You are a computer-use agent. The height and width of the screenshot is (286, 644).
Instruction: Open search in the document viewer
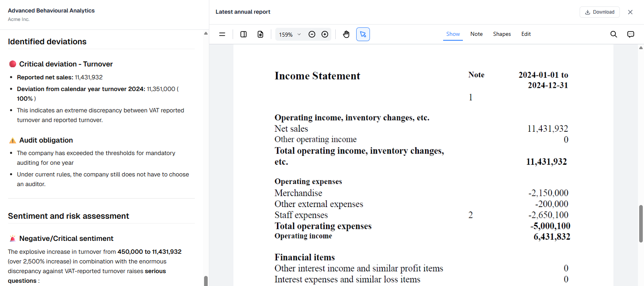(613, 34)
